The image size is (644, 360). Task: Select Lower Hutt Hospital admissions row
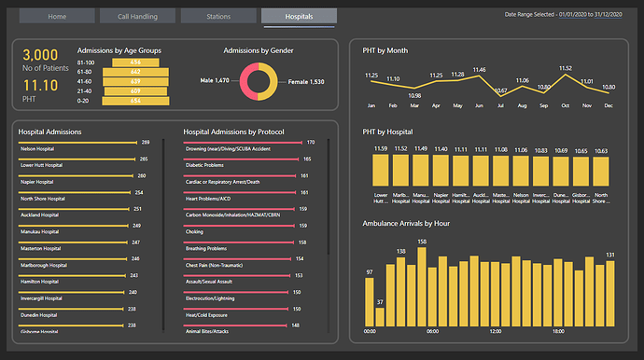(x=83, y=162)
